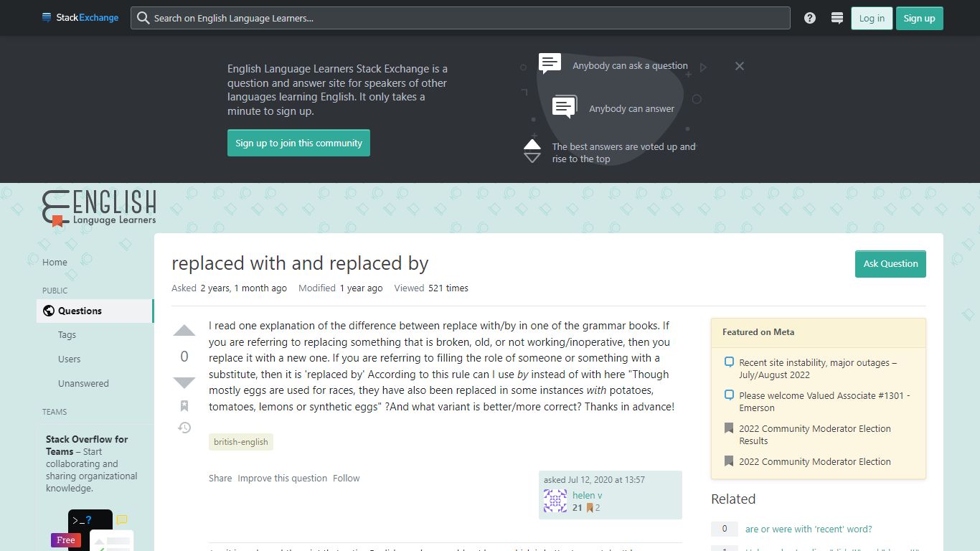Focus the search on English Language Learners field
The image size is (980, 551).
pos(460,18)
